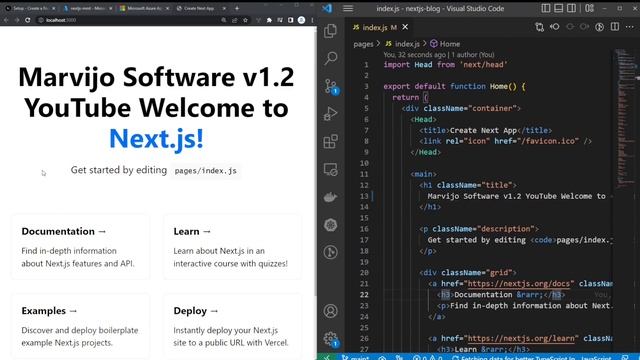Click go-to previous change icon in editor toolbar
The width and height of the screenshot is (640, 360).
pyautogui.click(x=555, y=27)
